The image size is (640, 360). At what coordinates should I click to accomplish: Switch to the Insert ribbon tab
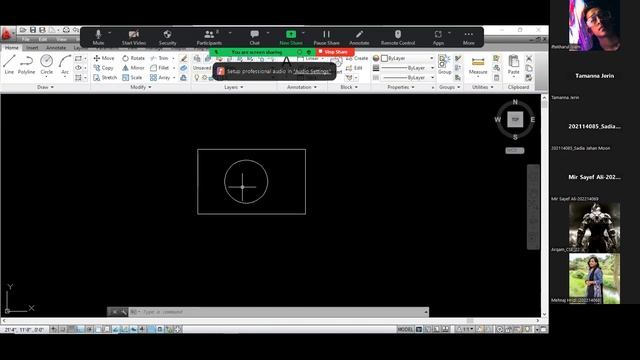click(x=32, y=47)
